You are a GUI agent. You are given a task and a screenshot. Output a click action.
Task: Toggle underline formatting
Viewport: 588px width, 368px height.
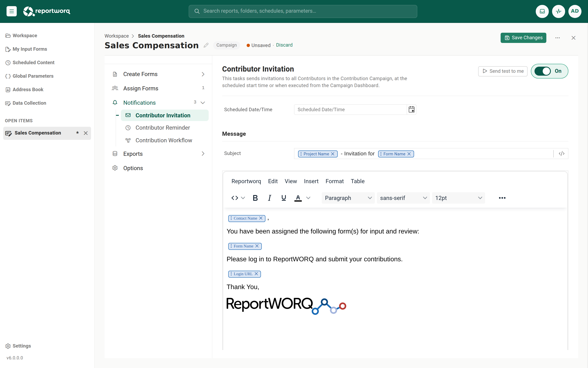pos(284,198)
